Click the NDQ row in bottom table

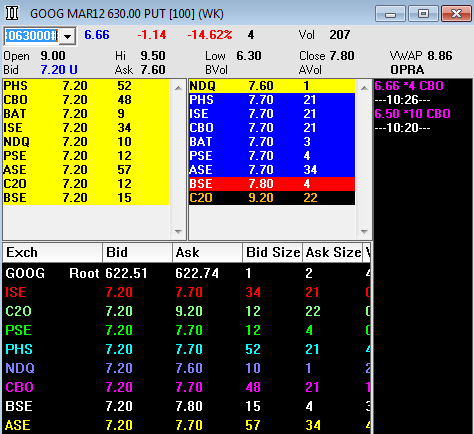click(187, 369)
